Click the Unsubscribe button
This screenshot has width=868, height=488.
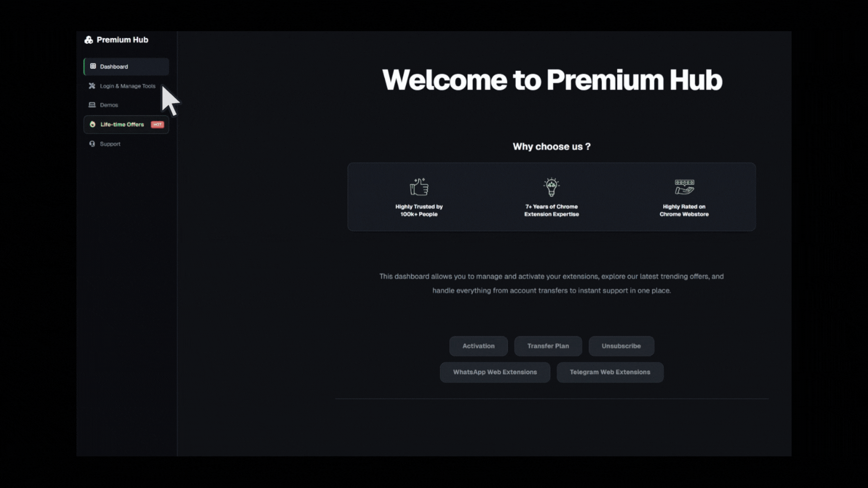click(621, 346)
